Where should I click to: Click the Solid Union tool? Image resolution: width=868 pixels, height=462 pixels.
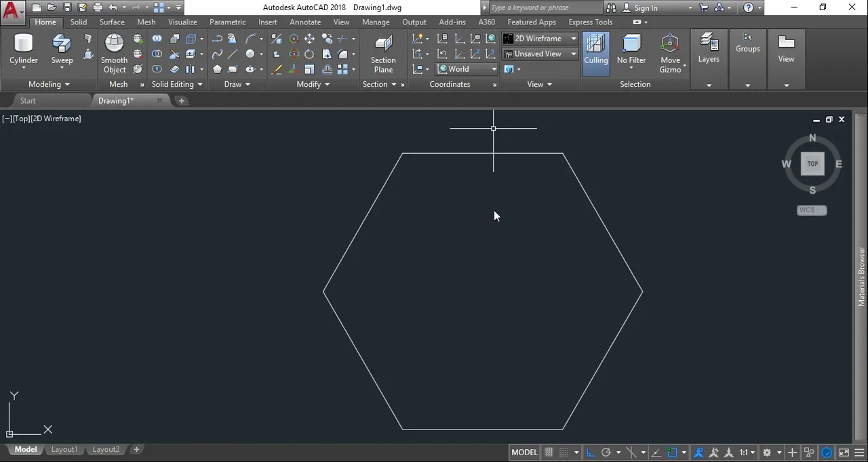click(x=157, y=39)
